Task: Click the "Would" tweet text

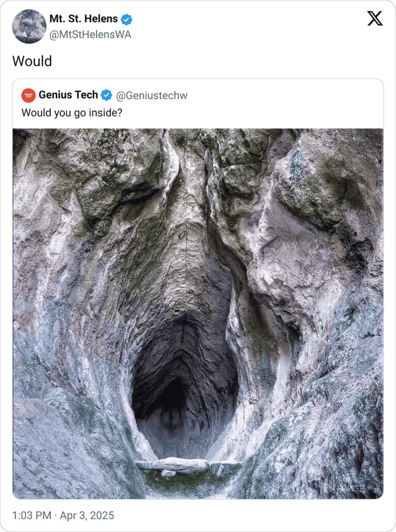Action: [x=32, y=61]
